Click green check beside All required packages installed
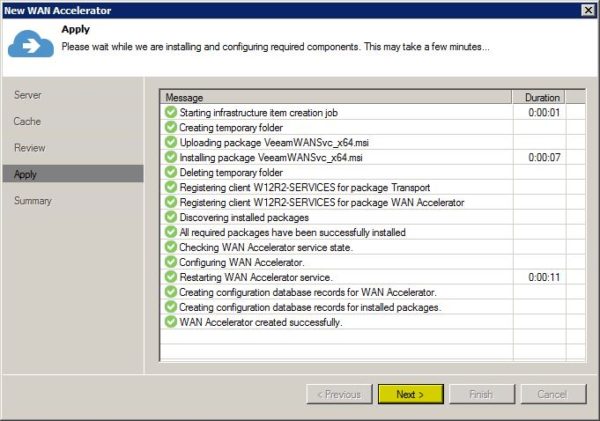 (171, 232)
